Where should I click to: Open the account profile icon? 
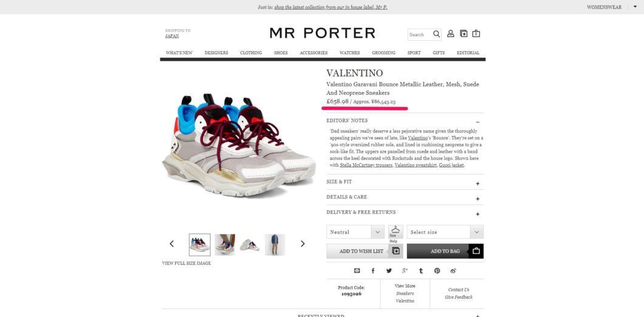(451, 33)
